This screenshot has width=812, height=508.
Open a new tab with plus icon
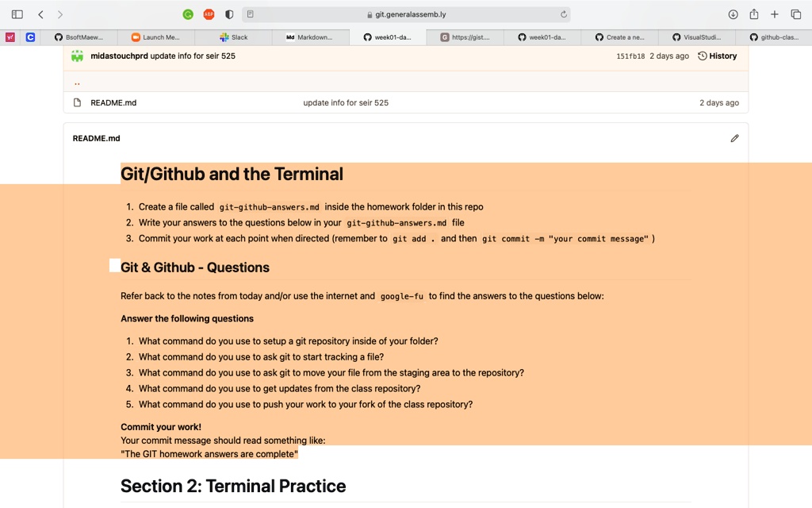(774, 14)
